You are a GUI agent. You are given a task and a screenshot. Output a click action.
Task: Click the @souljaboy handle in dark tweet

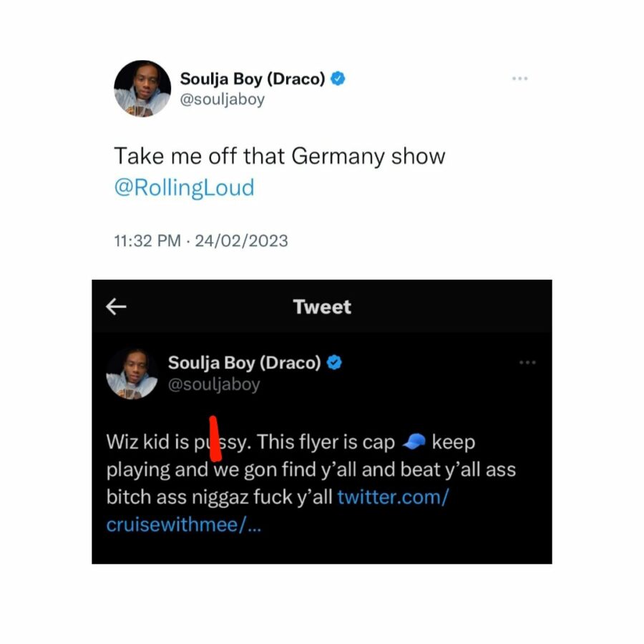point(214,384)
